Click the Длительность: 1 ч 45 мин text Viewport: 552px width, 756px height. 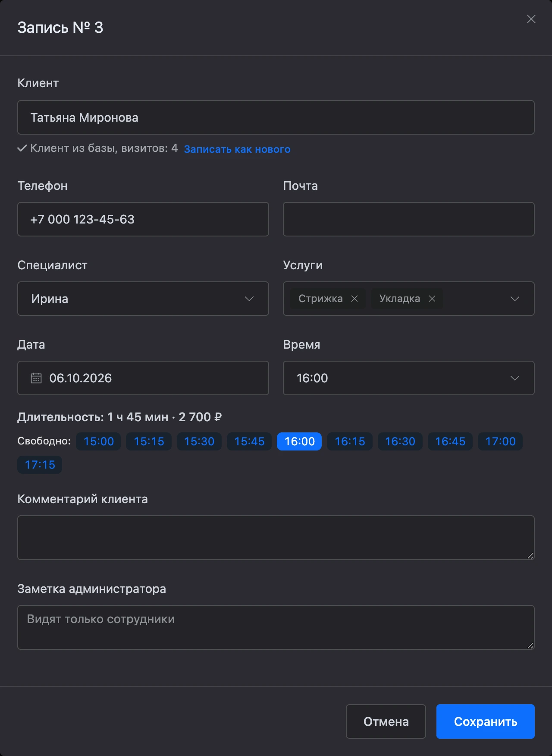pyautogui.click(x=93, y=417)
